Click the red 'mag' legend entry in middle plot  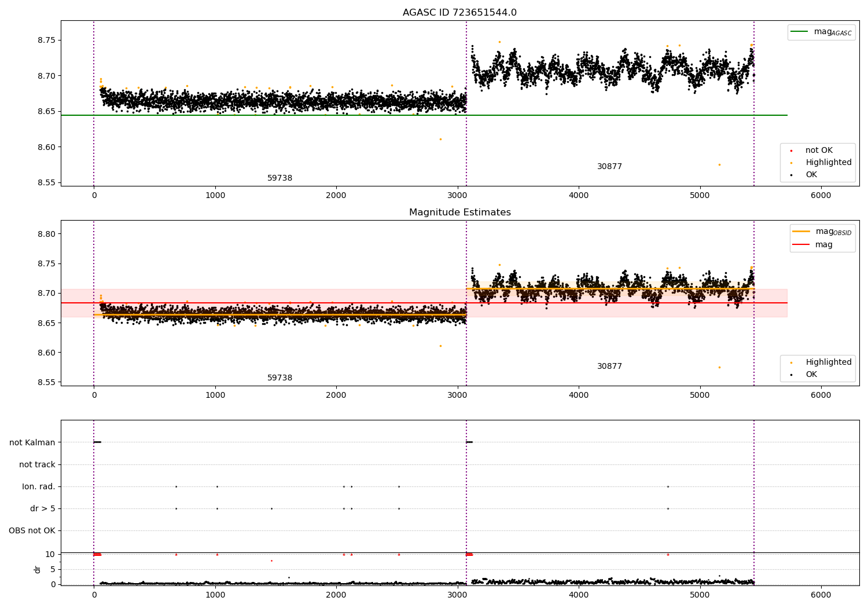click(812, 245)
